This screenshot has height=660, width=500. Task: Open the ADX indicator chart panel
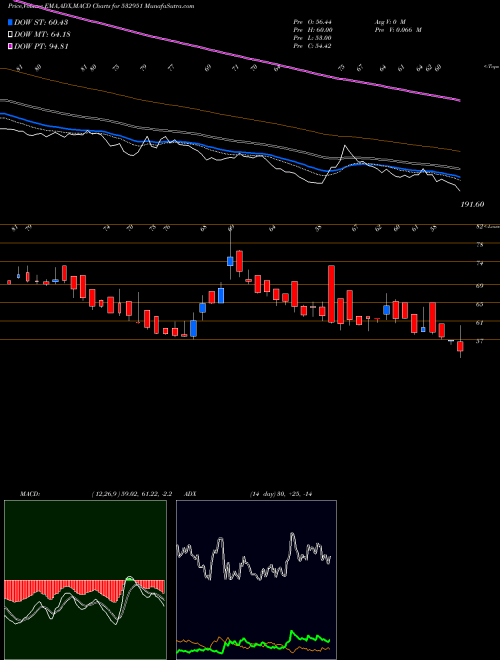[x=256, y=580]
